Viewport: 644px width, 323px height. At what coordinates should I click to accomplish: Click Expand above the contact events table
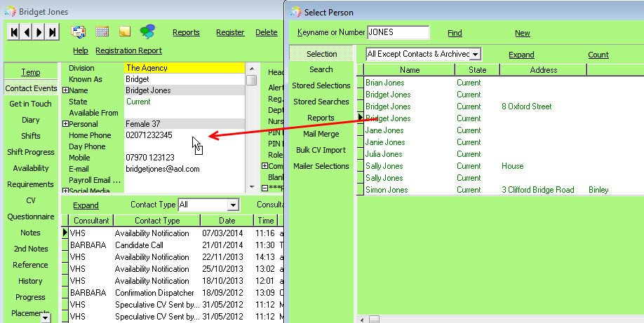coord(86,205)
